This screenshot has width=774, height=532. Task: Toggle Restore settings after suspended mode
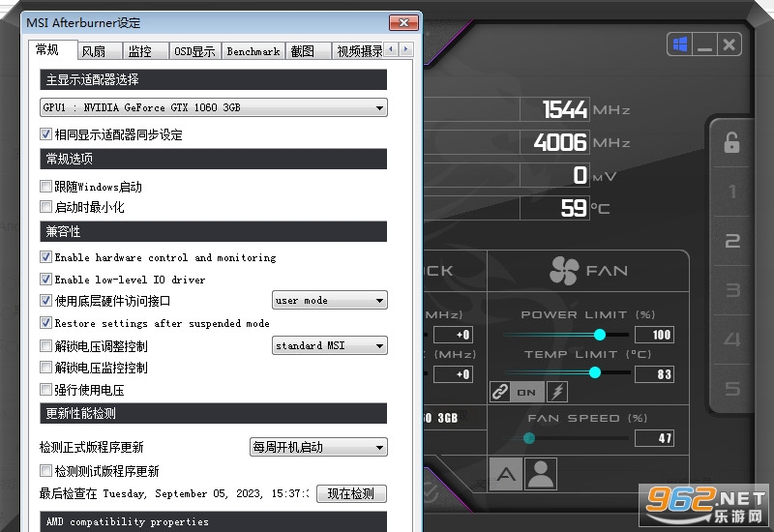45,323
